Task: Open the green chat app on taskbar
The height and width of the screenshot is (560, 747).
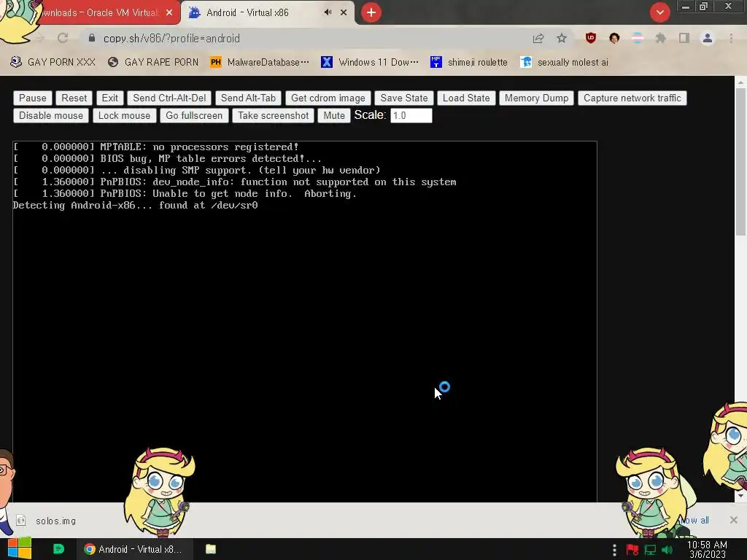Action: point(58,549)
